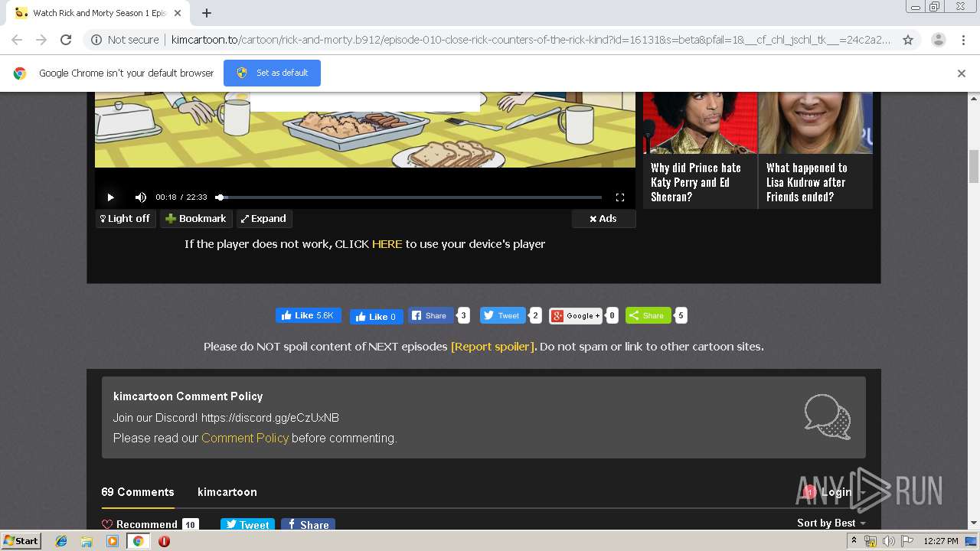980x551 pixels.
Task: Enter fullscreen on the video player
Action: tap(620, 197)
